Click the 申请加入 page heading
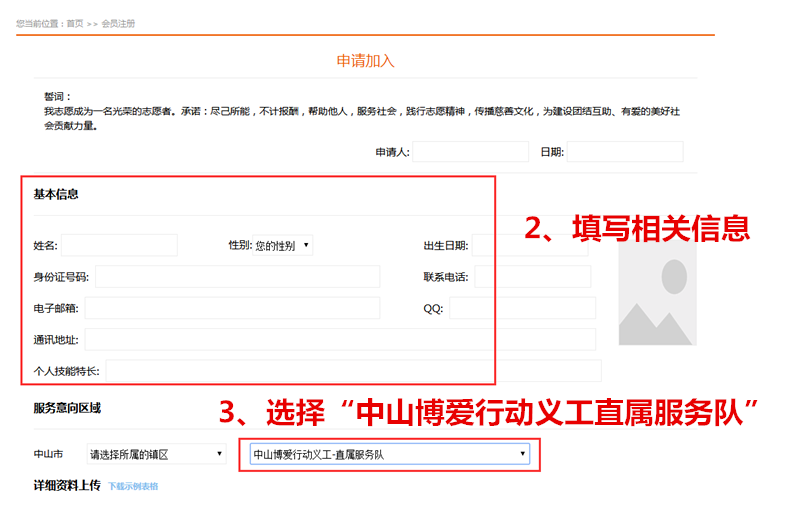The width and height of the screenshot is (800, 506). coord(365,61)
